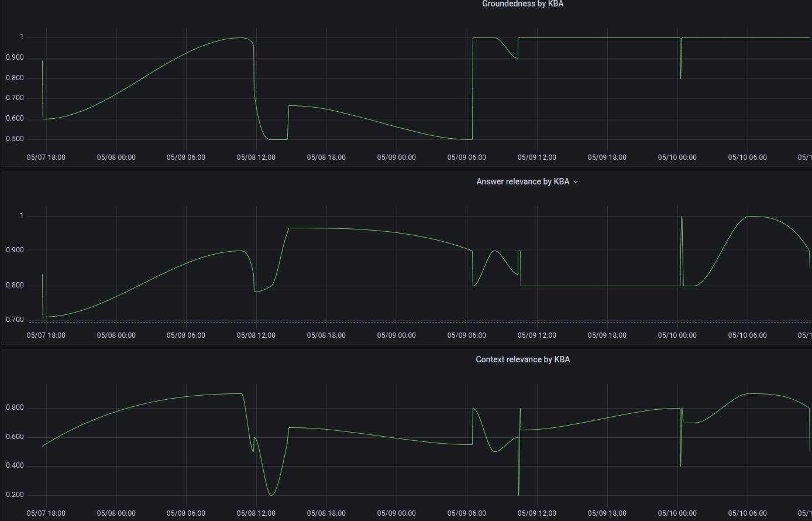The height and width of the screenshot is (521, 812).
Task: Click 05/08 12:00 time label in Groundedness chart
Action: 256,157
